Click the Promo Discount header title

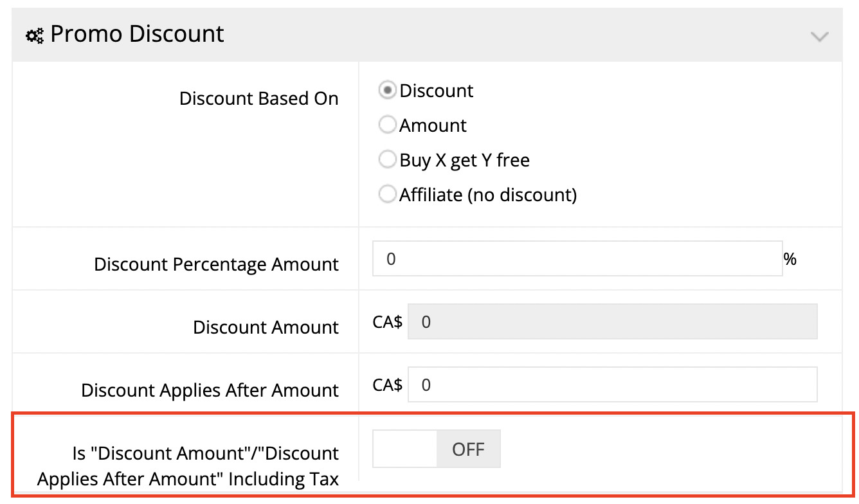click(137, 34)
